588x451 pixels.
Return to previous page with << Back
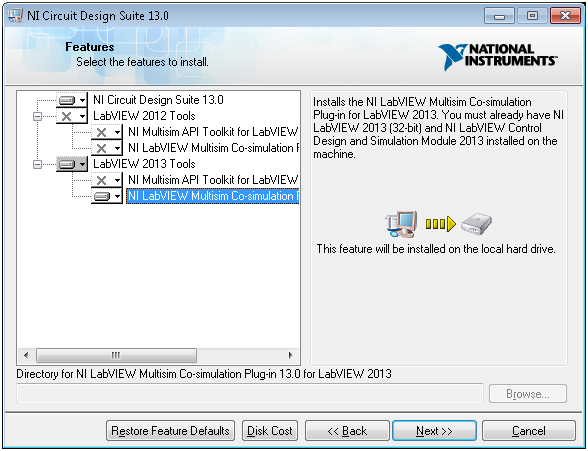tap(347, 430)
